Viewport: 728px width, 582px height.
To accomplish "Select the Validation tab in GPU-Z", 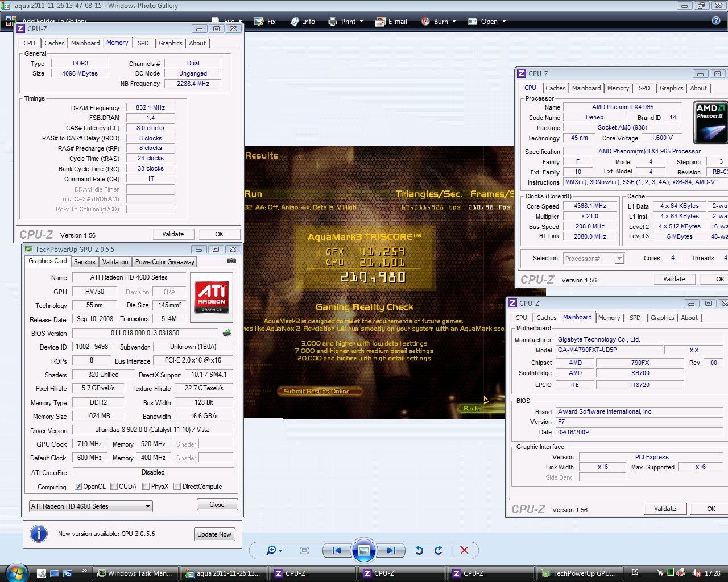I will 115,262.
